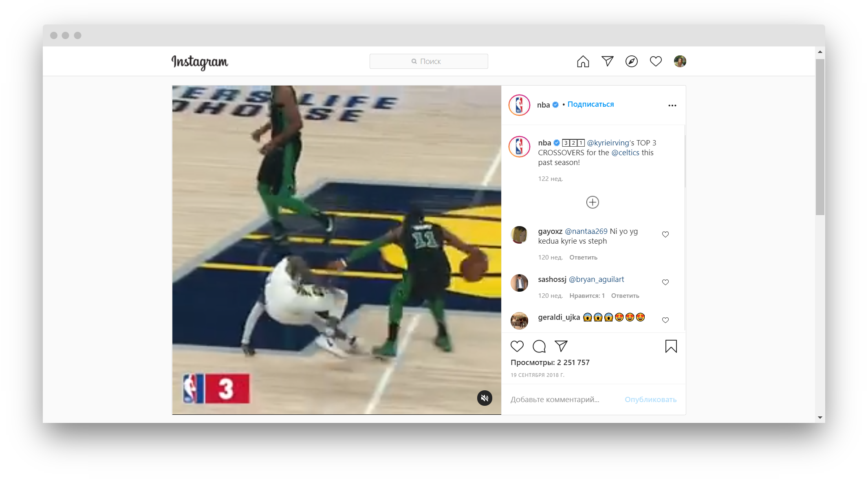868x484 pixels.
Task: Open @nantaa269 mention in comment
Action: pos(586,231)
